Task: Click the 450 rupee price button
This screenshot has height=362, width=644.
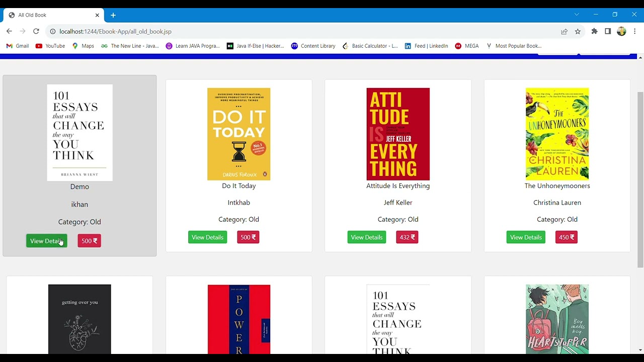Action: coord(567,237)
